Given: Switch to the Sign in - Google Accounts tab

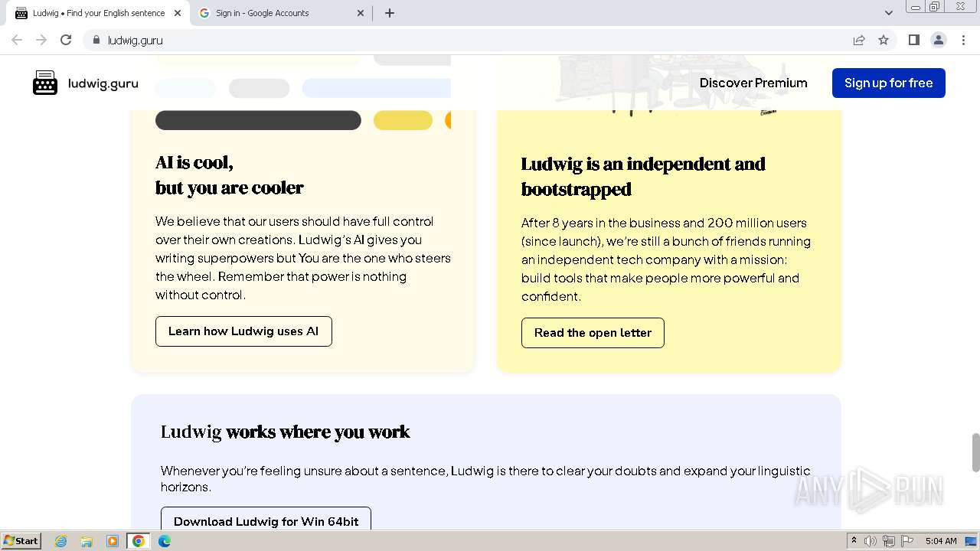Looking at the screenshot, I should coord(281,13).
